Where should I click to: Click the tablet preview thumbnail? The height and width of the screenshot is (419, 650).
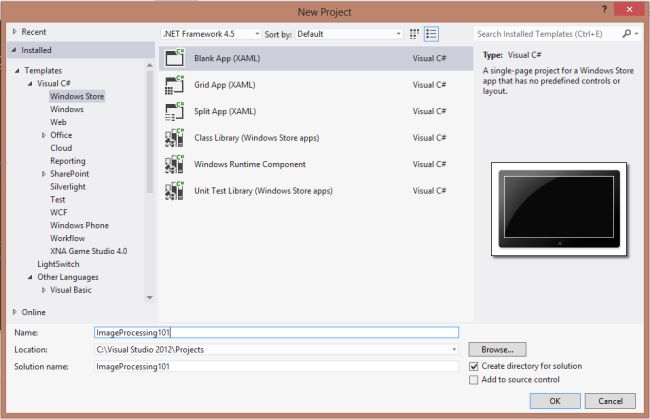(x=559, y=209)
